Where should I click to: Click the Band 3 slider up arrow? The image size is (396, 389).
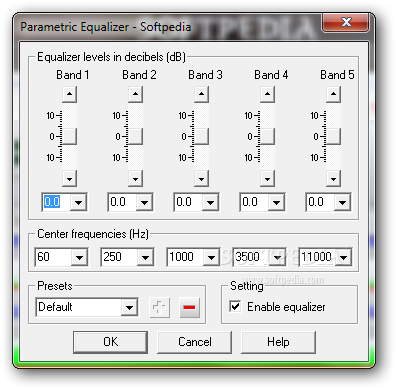(x=201, y=94)
